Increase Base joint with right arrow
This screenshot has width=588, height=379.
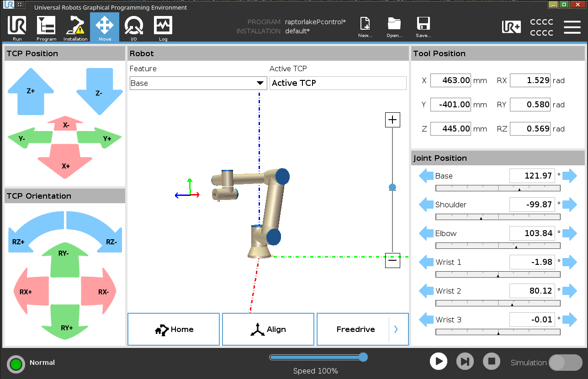570,175
